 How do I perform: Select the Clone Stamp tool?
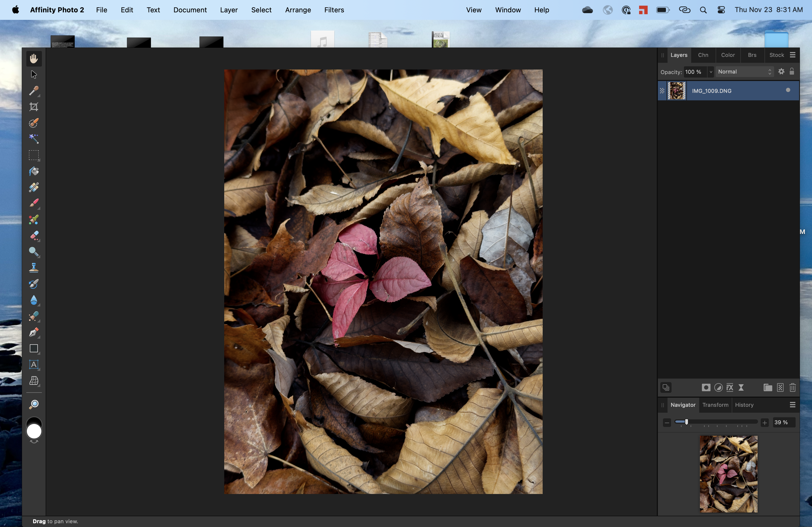[34, 268]
